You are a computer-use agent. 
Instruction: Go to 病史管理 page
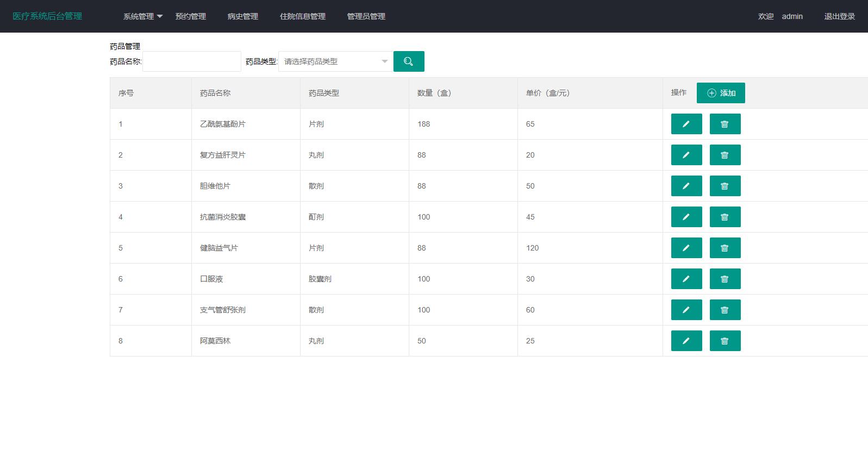pyautogui.click(x=243, y=16)
